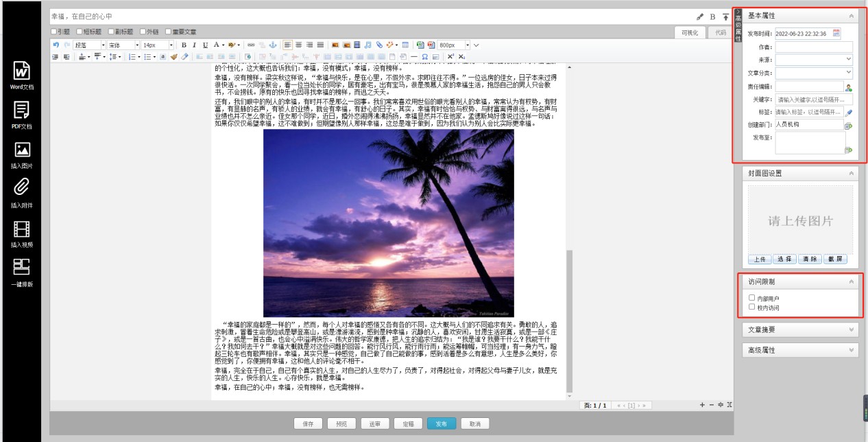Viewport: 868px width, 442px height.
Task: Click 上传 under cover image
Action: point(759,259)
